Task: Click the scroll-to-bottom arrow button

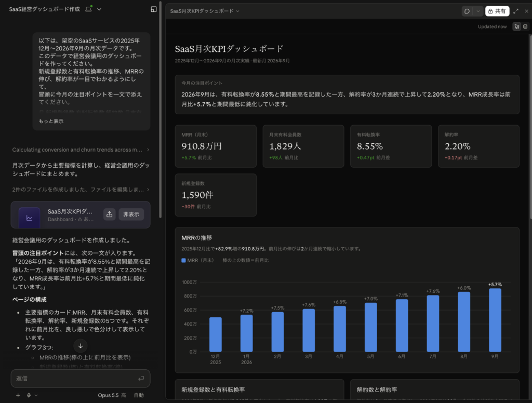Action: coord(81,346)
